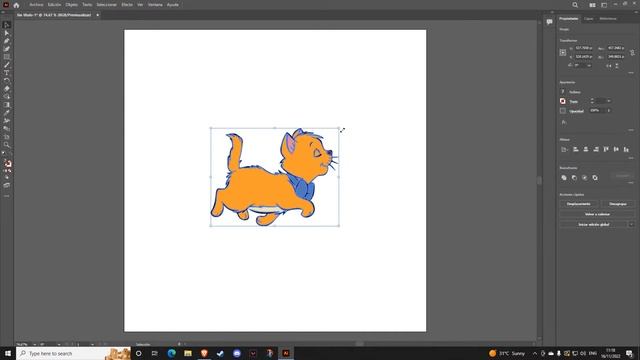Switch to the Bibliotecas tab
Viewport: 640px width, 360px height.
click(608, 19)
